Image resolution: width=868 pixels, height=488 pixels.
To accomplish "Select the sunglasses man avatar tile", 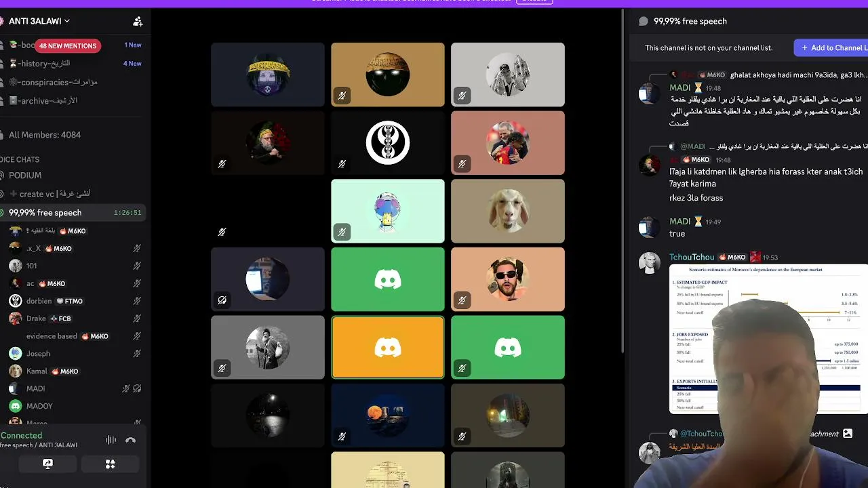I will tap(508, 279).
